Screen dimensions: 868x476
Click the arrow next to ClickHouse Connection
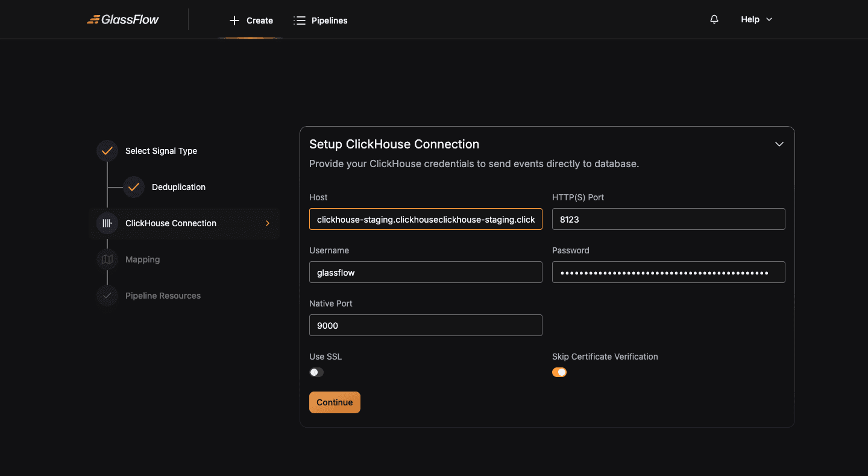point(268,223)
